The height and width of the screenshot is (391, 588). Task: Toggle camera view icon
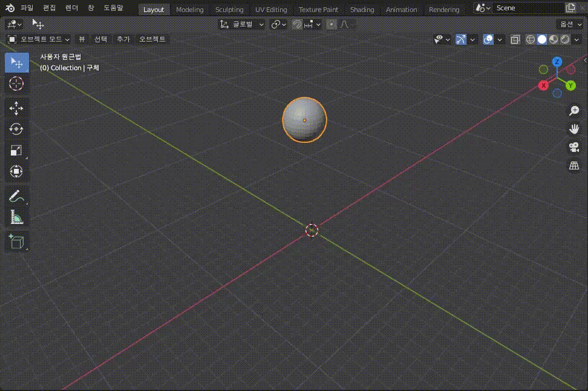coord(574,147)
